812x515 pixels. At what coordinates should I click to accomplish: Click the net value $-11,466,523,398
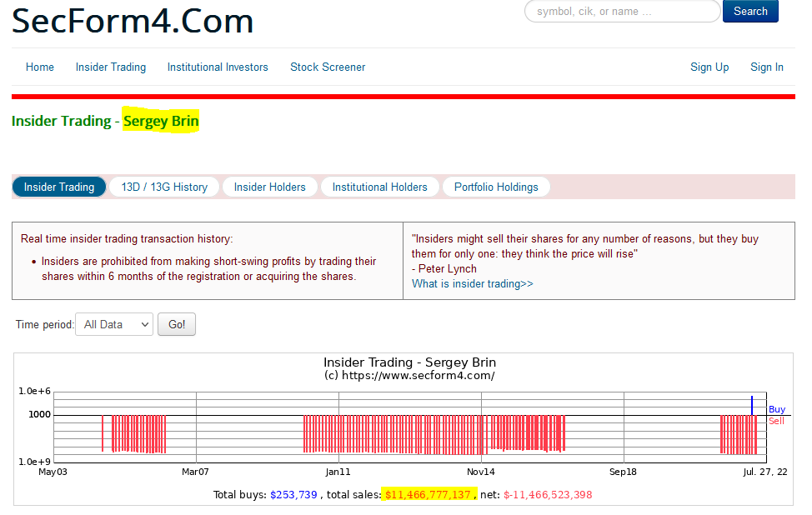tap(548, 495)
